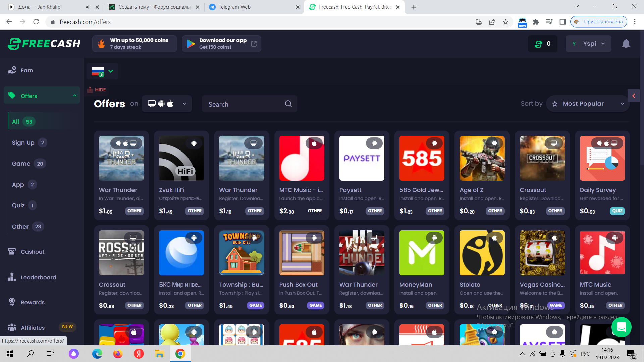Select the Sign Up category
Viewport: 644px width, 362px height.
click(29, 143)
